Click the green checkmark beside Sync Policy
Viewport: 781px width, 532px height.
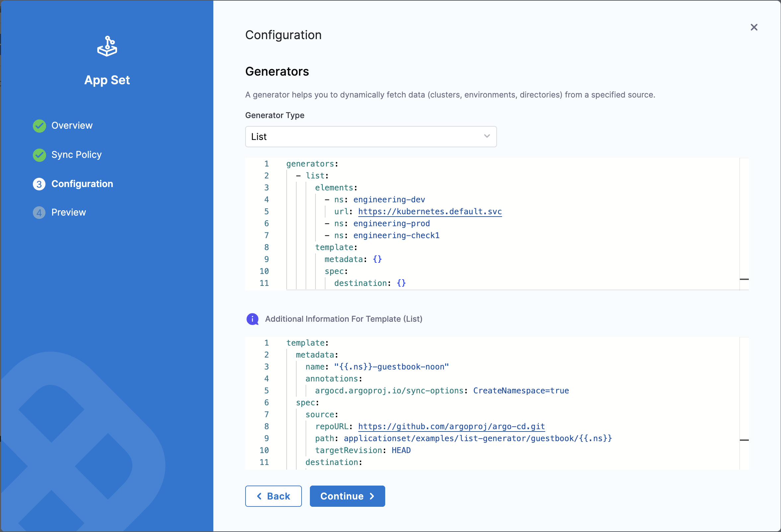(x=39, y=155)
